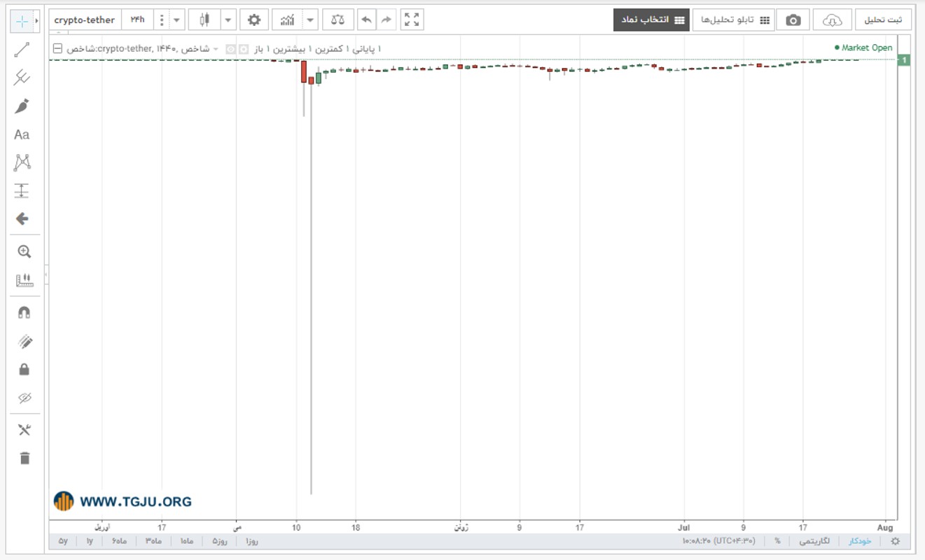Screen dimensions: 925x560
Task: Collapse the crypto-tether legend
Action: [x=57, y=48]
